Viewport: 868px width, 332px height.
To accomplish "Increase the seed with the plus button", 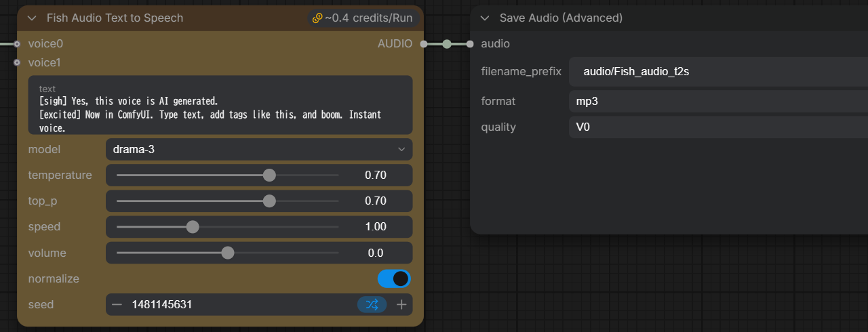I will (x=401, y=305).
